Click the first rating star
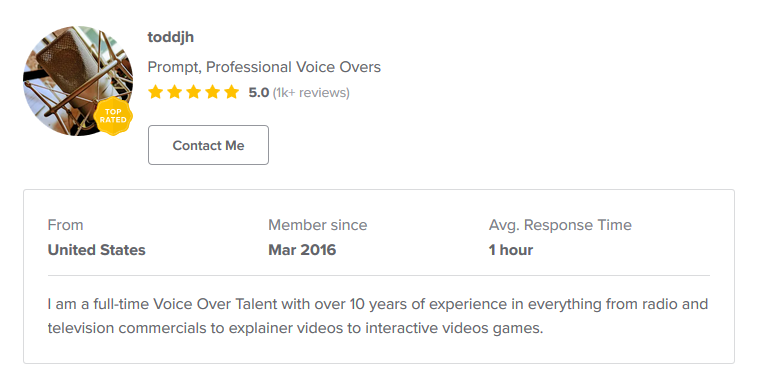 coord(155,92)
